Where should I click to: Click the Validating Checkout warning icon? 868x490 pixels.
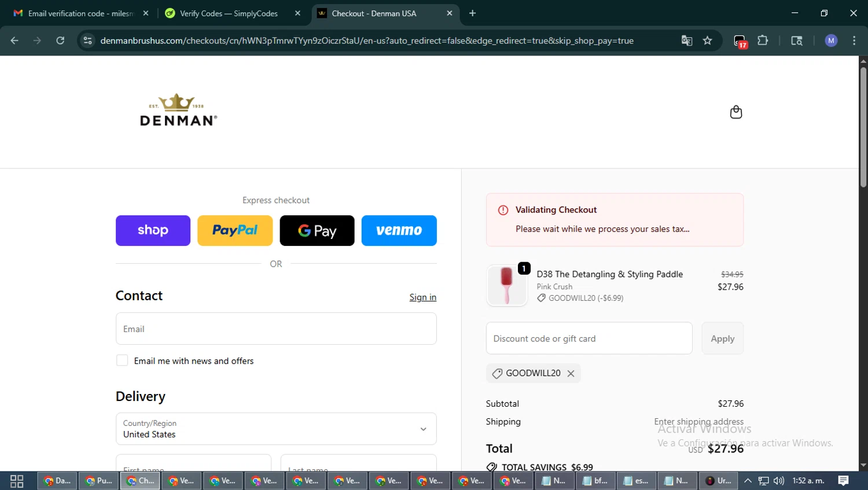click(x=503, y=210)
